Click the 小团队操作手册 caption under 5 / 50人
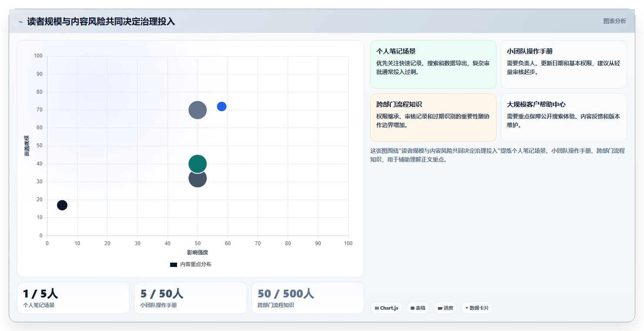The height and width of the screenshot is (331, 644). (x=158, y=305)
